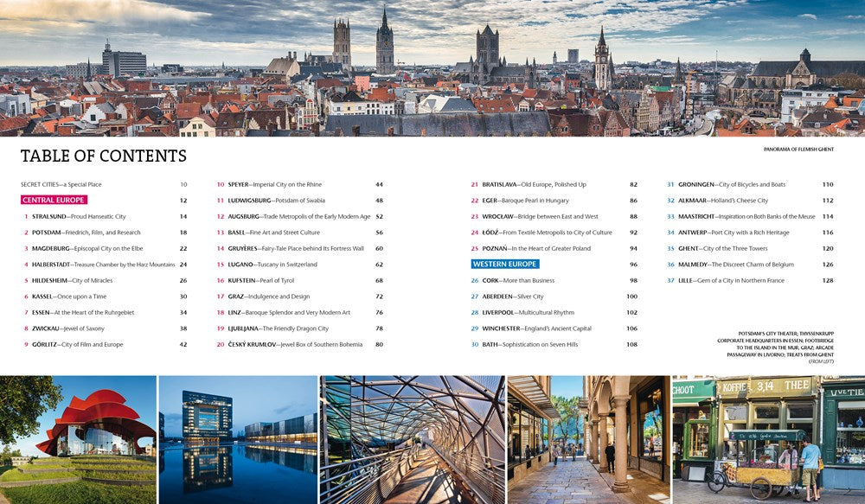
Task: Open the reflective building at dusk thumbnail
Action: (240, 436)
